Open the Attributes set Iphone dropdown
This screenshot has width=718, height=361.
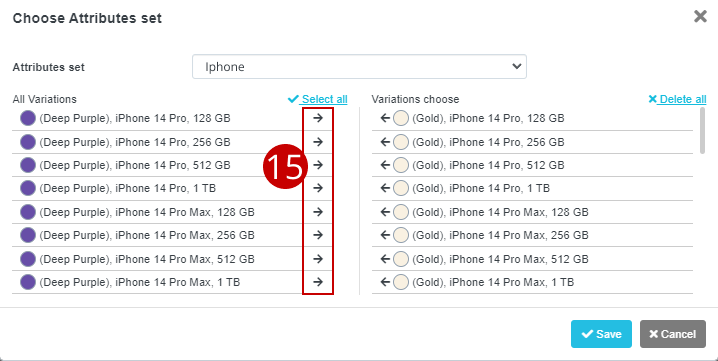359,67
